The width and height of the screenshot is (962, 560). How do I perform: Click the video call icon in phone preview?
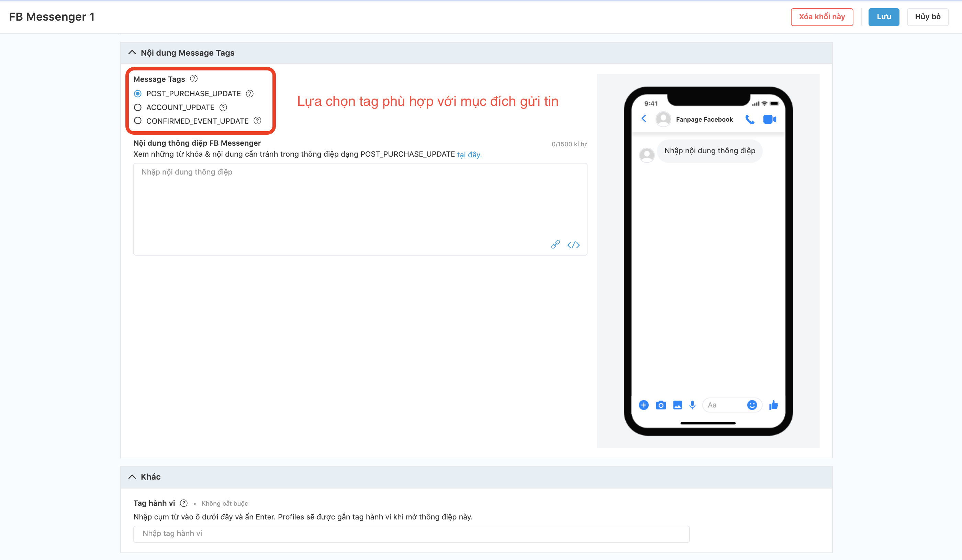[770, 119]
